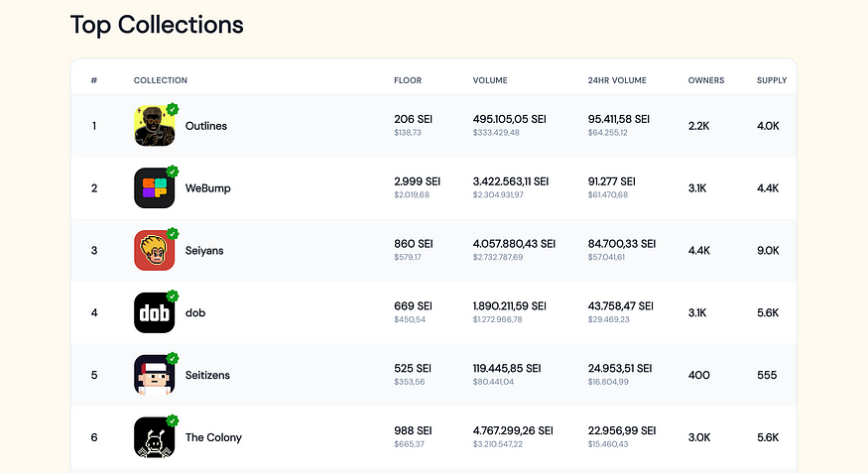Select the Seiyans collection avatar

click(155, 250)
